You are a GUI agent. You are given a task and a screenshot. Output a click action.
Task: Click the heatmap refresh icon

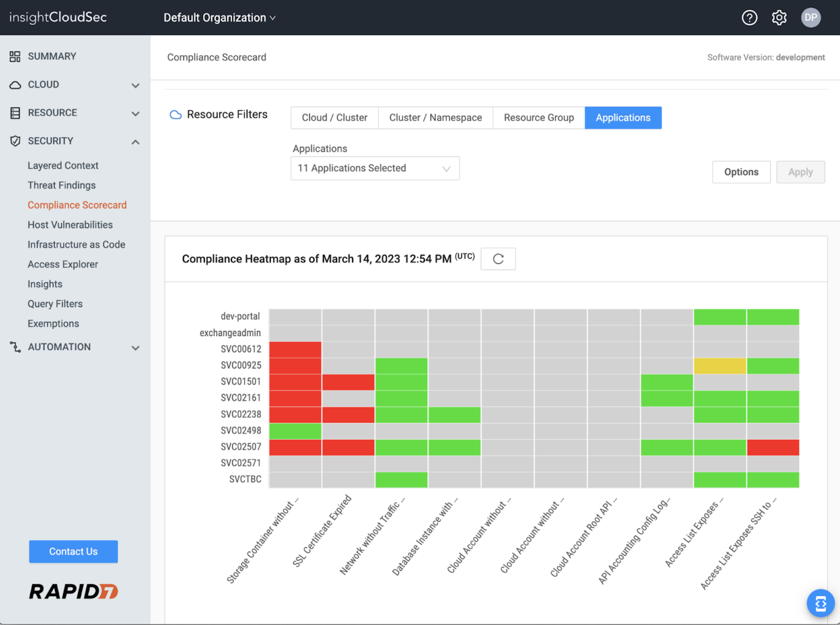click(x=498, y=259)
